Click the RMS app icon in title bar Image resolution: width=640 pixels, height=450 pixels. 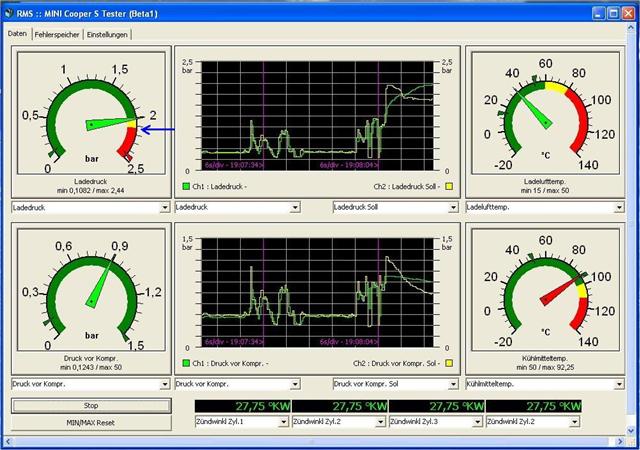tap(10, 13)
